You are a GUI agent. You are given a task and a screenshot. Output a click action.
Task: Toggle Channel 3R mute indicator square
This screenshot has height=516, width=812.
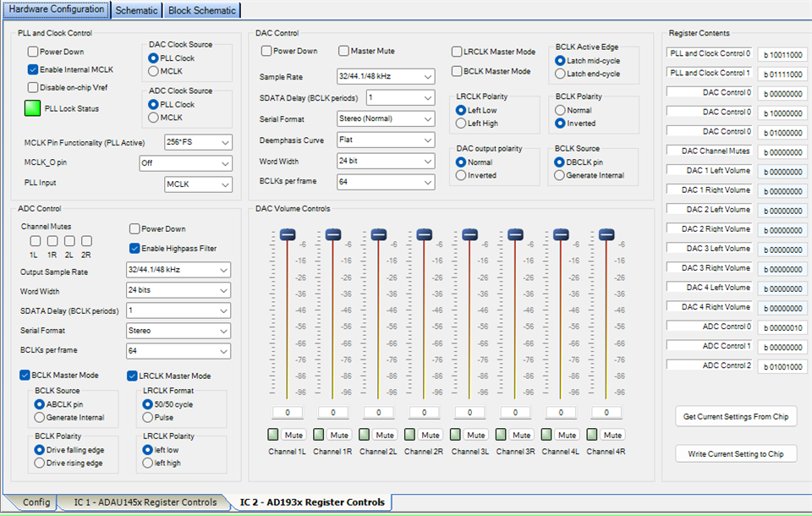[501, 434]
